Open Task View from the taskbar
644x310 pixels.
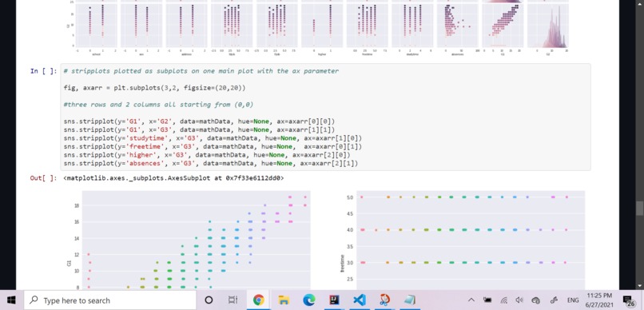coord(233,300)
